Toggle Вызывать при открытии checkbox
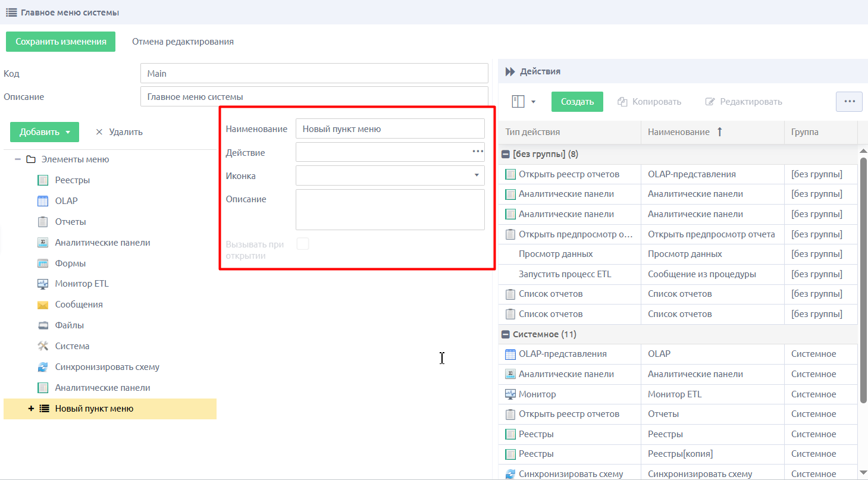The width and height of the screenshot is (868, 480). coord(303,243)
